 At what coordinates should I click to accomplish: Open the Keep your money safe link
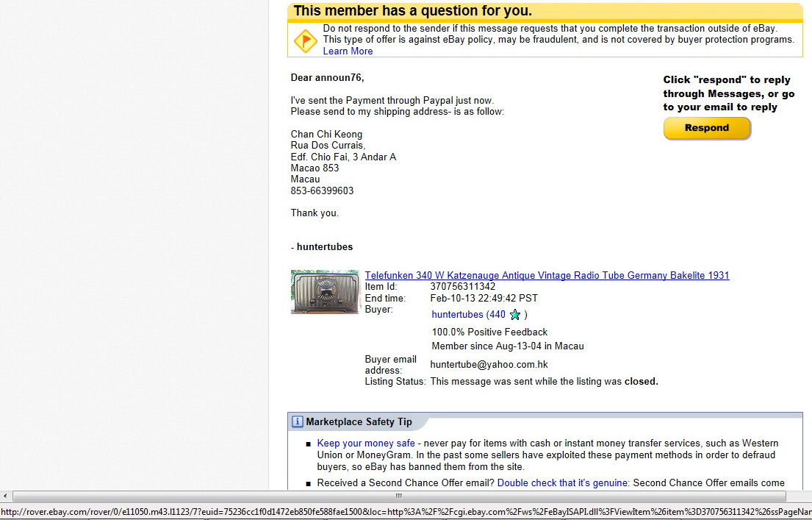(x=365, y=444)
